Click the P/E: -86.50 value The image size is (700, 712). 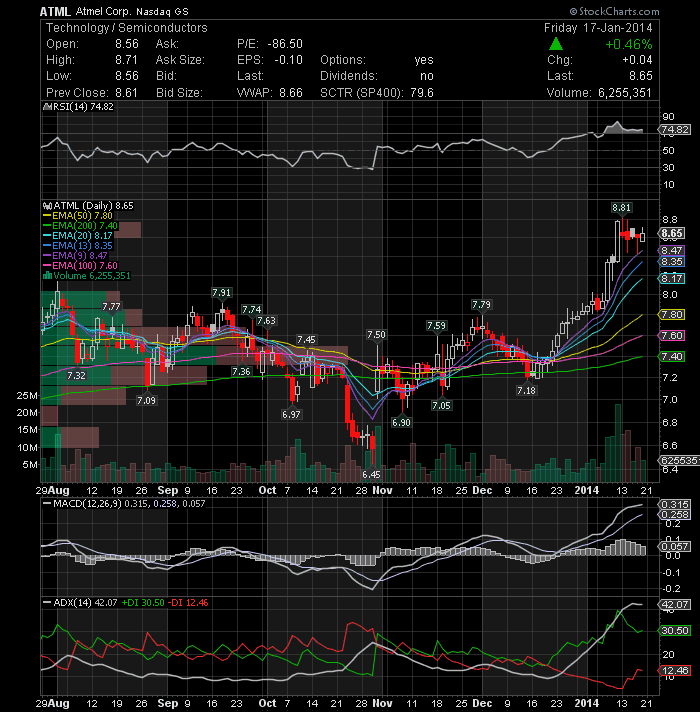[270, 44]
